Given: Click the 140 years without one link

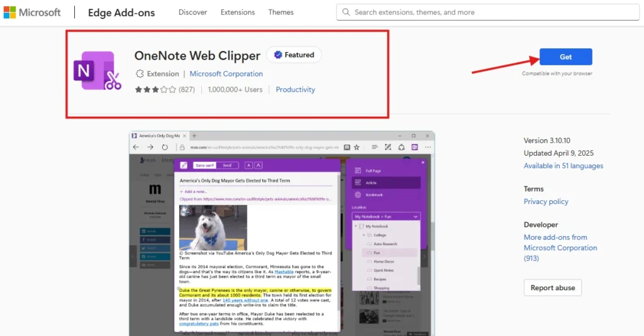Looking at the screenshot, I should pos(245,300).
